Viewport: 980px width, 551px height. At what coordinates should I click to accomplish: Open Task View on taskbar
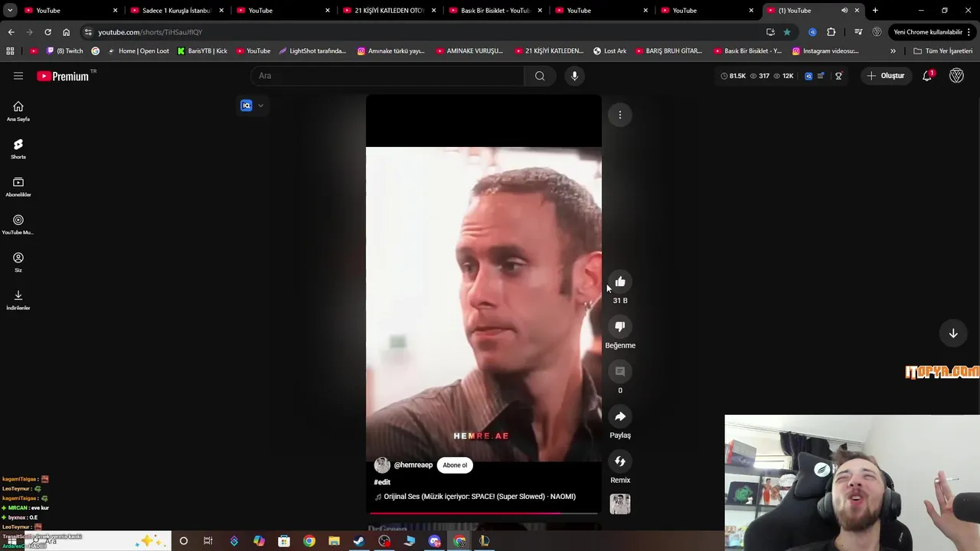(208, 541)
